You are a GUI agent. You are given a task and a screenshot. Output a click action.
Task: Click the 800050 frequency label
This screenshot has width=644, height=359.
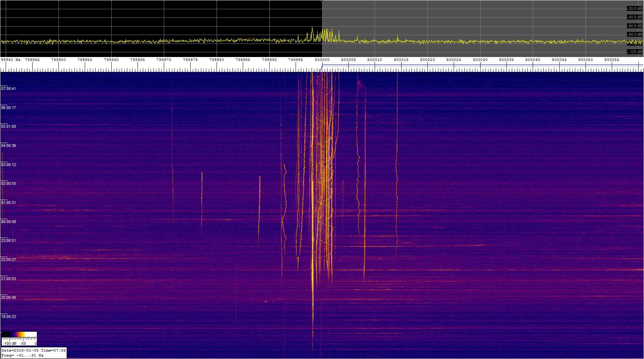pos(586,60)
